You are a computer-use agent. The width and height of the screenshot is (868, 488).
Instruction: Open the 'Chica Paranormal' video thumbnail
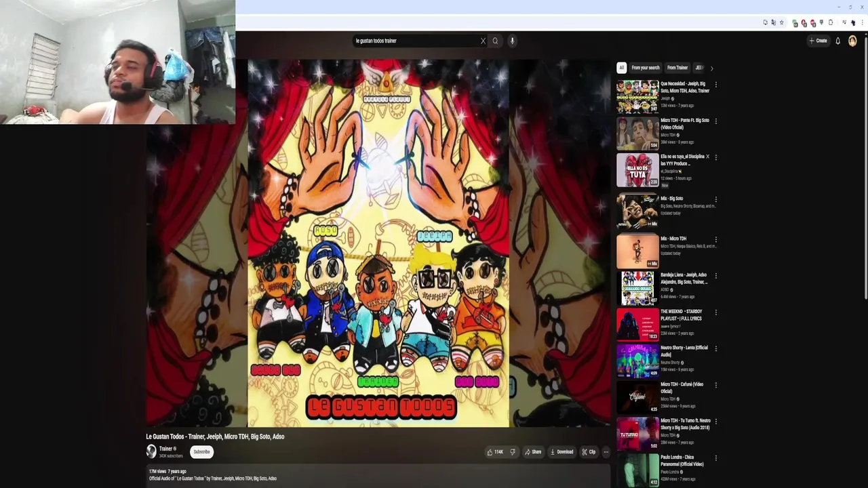(x=637, y=470)
